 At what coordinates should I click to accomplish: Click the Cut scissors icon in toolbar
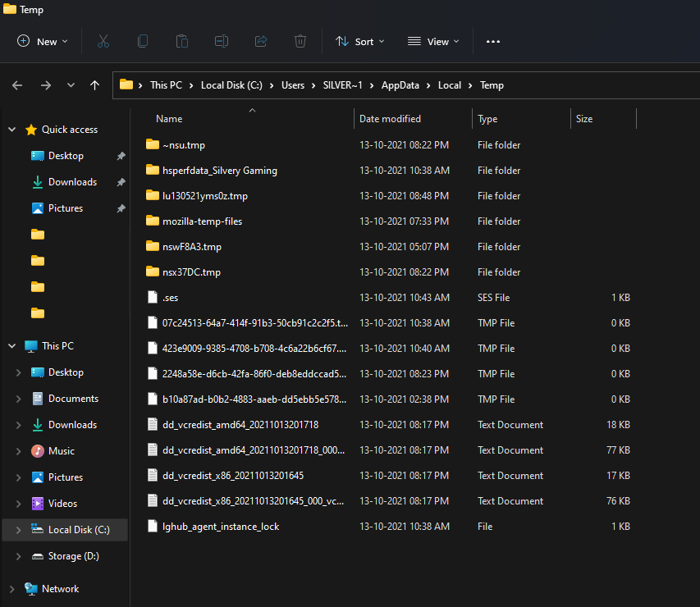[103, 42]
